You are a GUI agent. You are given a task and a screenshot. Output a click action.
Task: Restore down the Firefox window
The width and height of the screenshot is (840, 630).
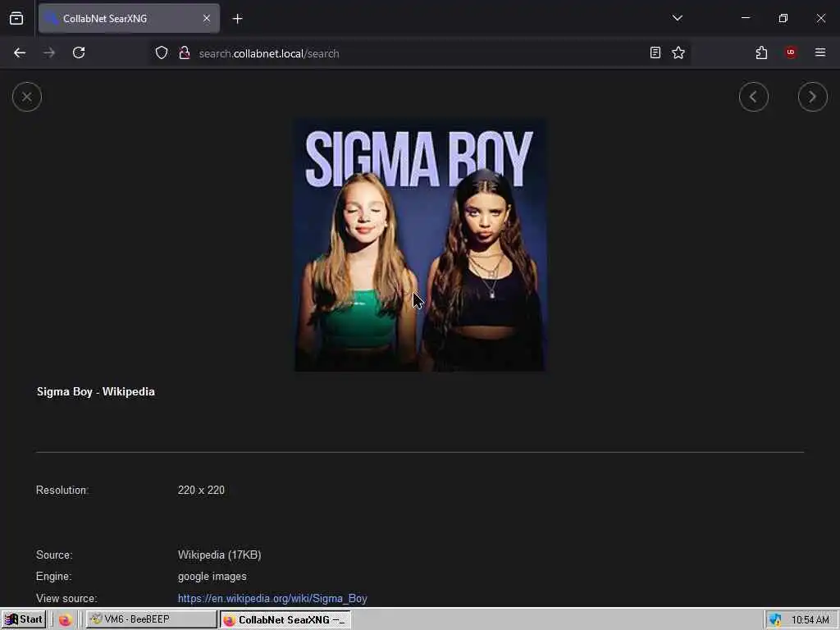(x=783, y=18)
